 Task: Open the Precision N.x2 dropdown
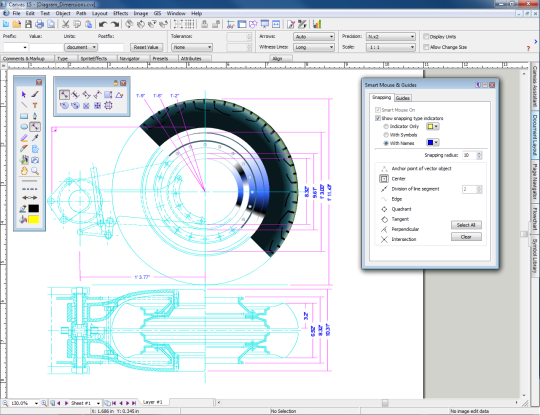pos(391,37)
